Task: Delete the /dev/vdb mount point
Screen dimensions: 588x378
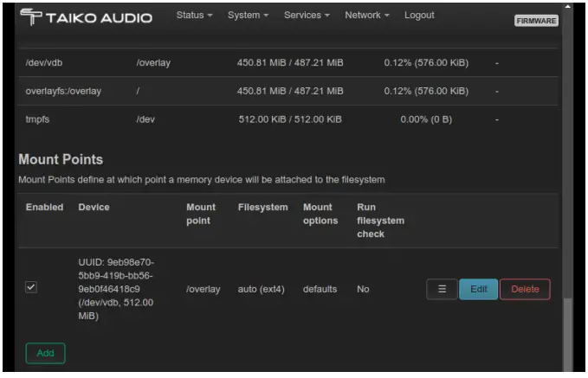Action: click(525, 289)
